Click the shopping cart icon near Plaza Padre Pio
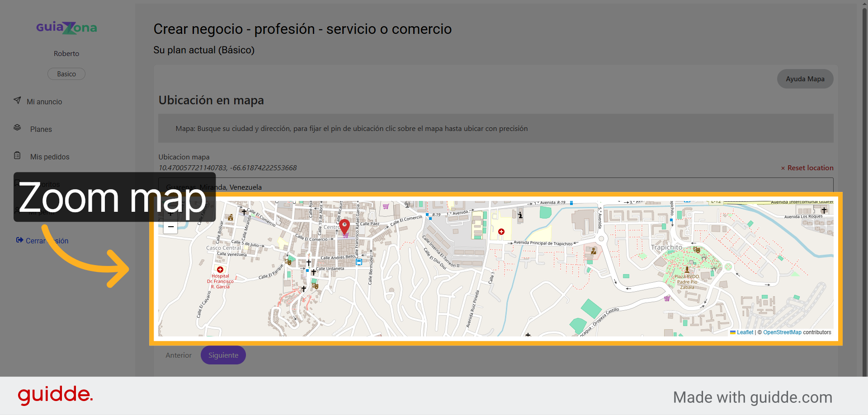The height and width of the screenshot is (415, 868). (667, 298)
